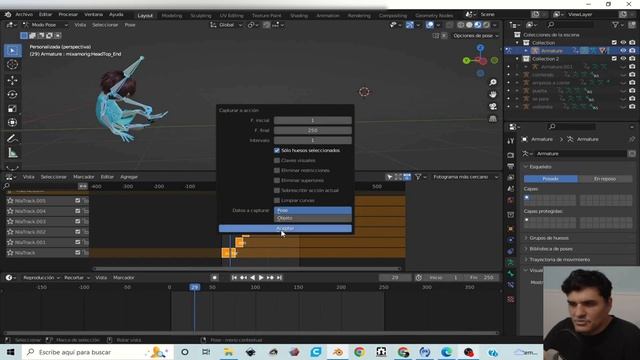Image resolution: width=640 pixels, height=360 pixels.
Task: Click the Outliner filter funnel icon
Action: click(x=615, y=25)
